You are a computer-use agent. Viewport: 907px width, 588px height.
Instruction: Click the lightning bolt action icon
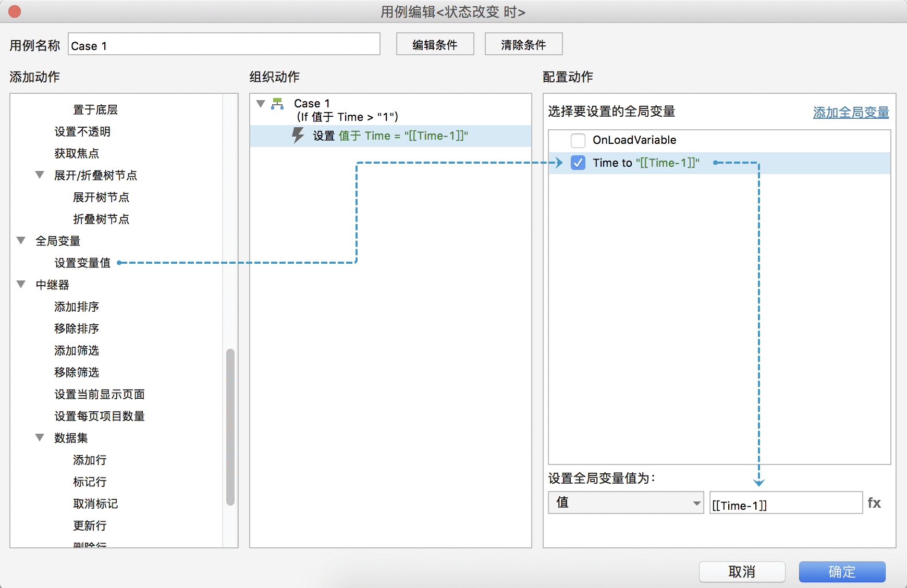[298, 136]
